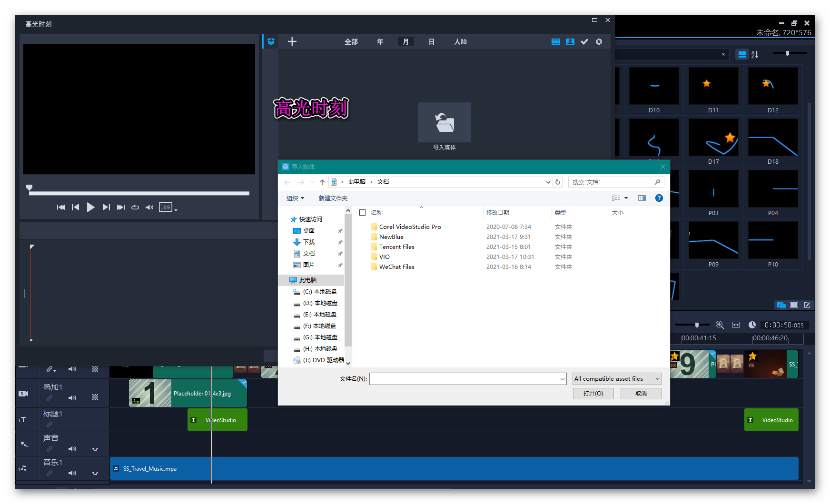Toggle the preview pane icon in import dialog
This screenshot has width=830, height=504.
pos(642,198)
